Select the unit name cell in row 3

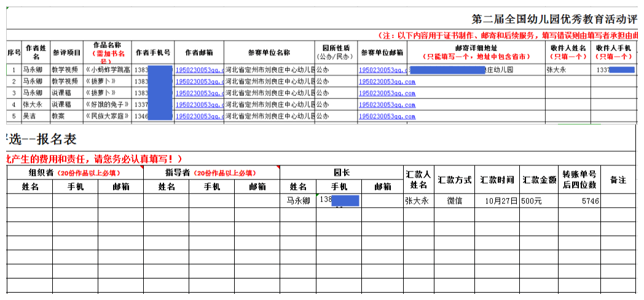[269, 93]
